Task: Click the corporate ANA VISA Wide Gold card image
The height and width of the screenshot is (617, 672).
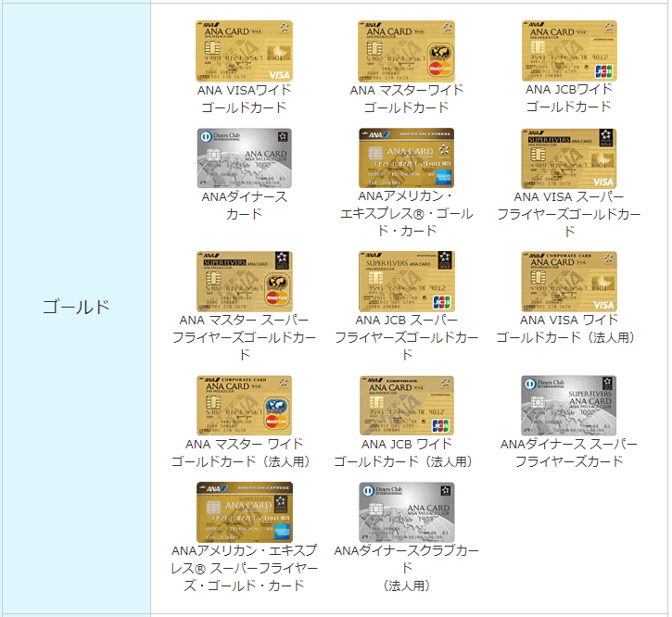Action: [x=568, y=282]
